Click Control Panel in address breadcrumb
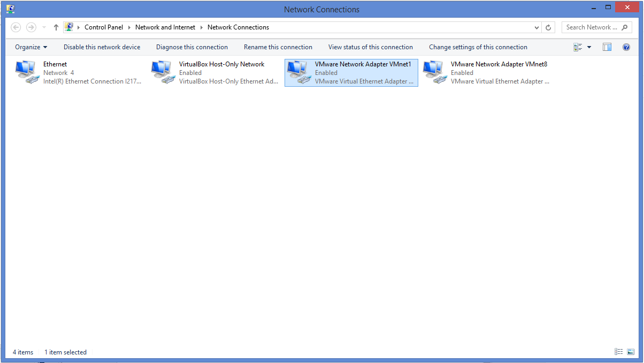644x363 pixels. 104,27
